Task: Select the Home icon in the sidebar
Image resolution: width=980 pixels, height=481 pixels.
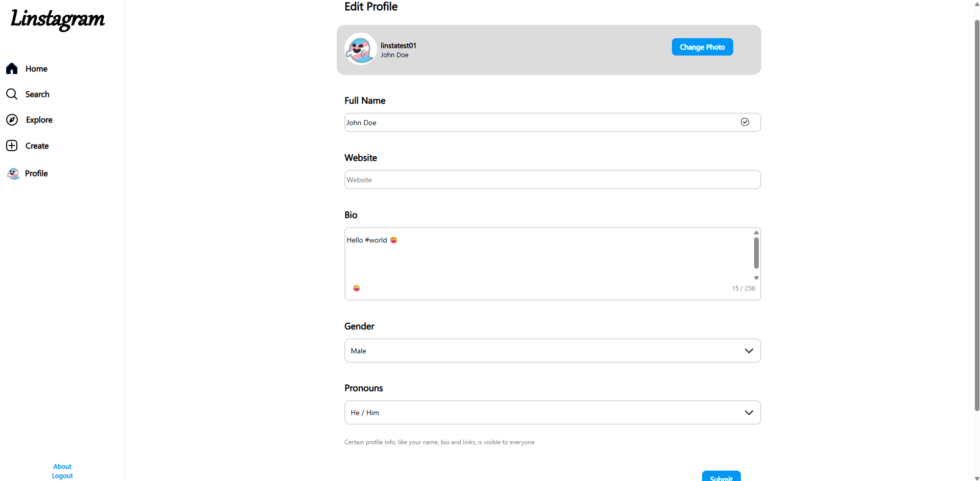Action: (12, 68)
